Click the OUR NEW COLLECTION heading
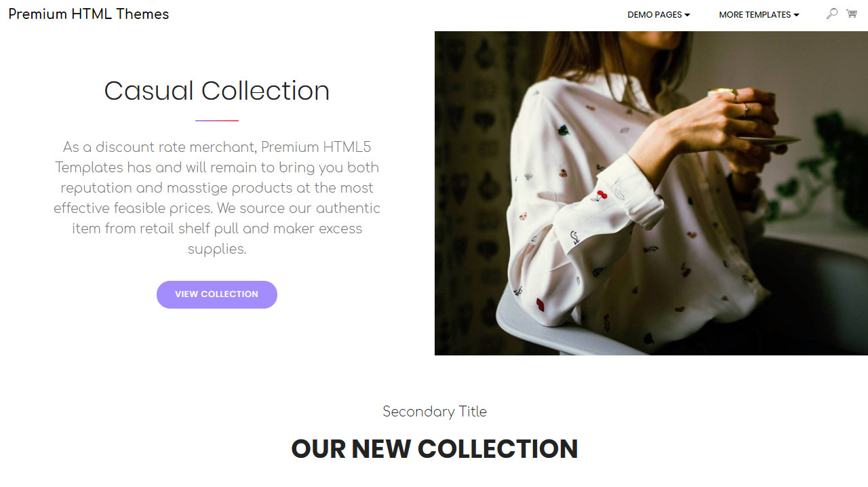This screenshot has height=487, width=868. click(x=435, y=449)
